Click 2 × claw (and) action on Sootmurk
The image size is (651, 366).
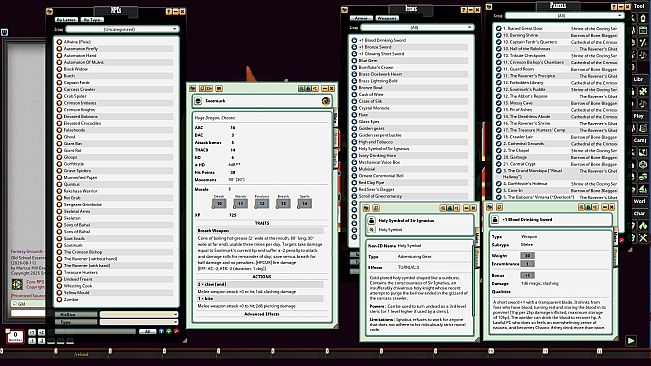coord(260,284)
